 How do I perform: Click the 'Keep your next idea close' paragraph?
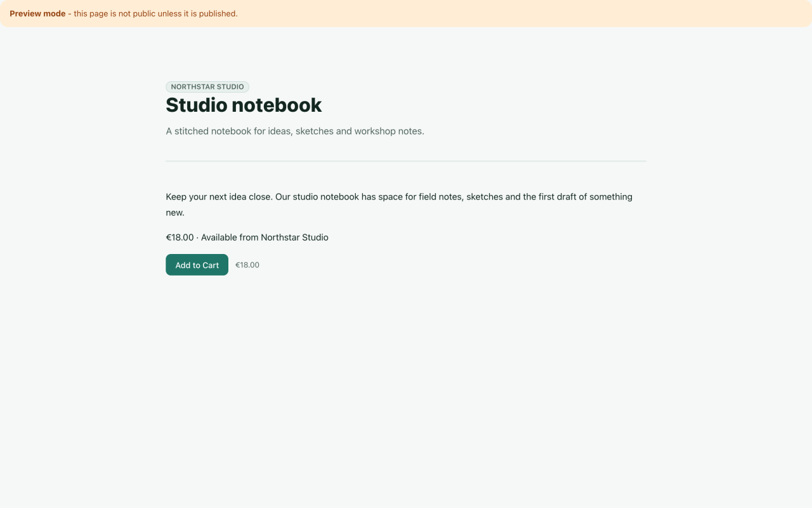(399, 204)
